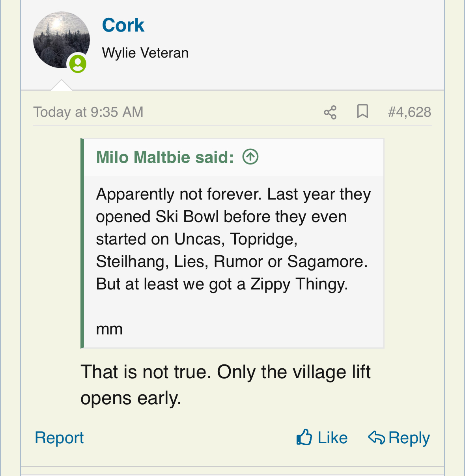465x476 pixels.
Task: Click the pointer triangle below the avatar
Action: [61, 85]
